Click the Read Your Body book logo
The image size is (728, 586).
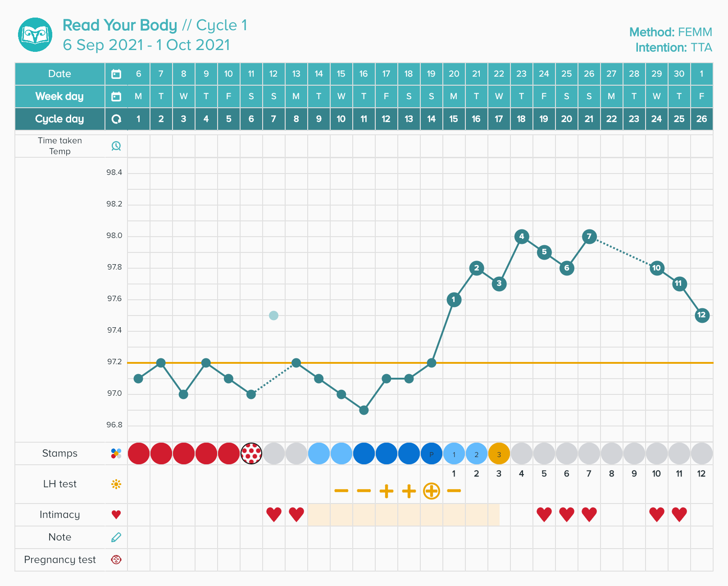(35, 35)
